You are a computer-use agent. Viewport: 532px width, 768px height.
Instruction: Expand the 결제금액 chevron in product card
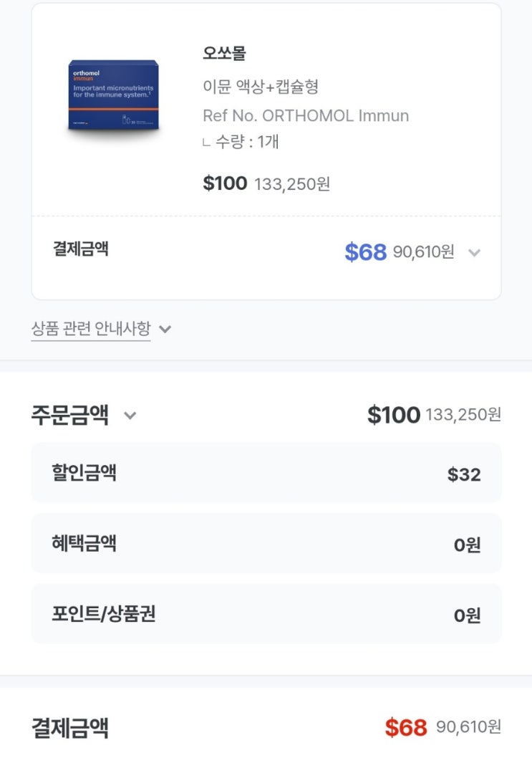(x=473, y=252)
